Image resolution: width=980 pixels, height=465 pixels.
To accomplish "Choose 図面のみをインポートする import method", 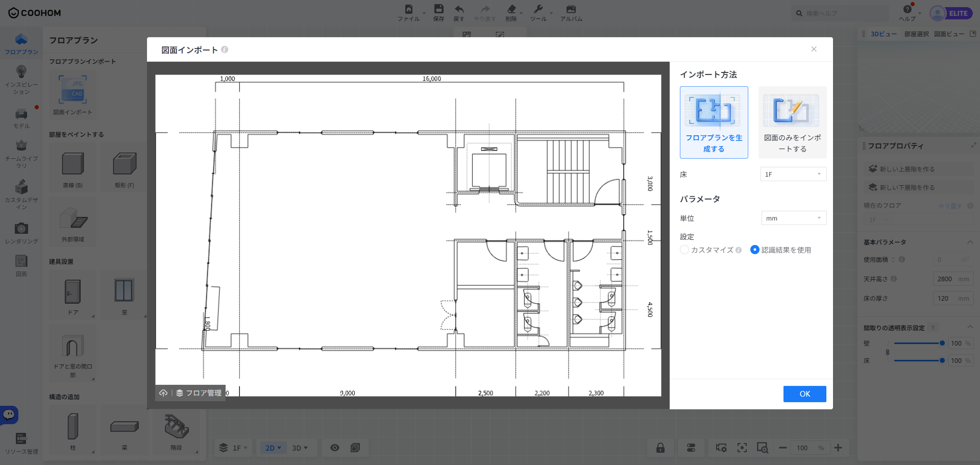I will click(x=793, y=123).
